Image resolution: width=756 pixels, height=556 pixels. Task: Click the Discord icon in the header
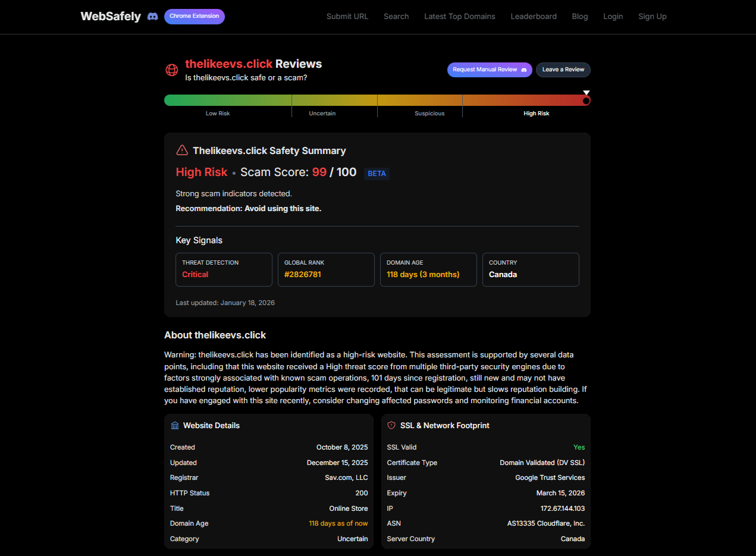point(153,17)
